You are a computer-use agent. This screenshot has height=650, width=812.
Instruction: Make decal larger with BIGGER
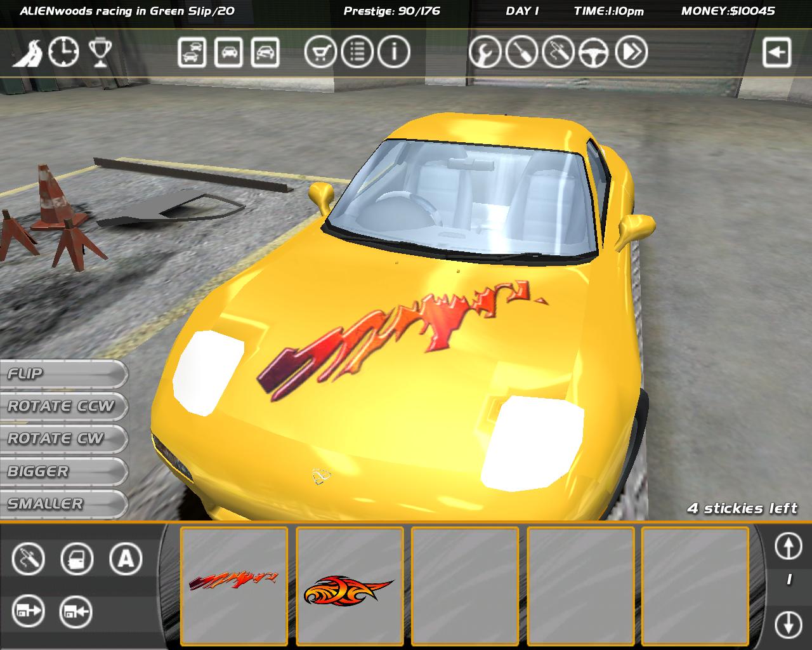coord(63,472)
